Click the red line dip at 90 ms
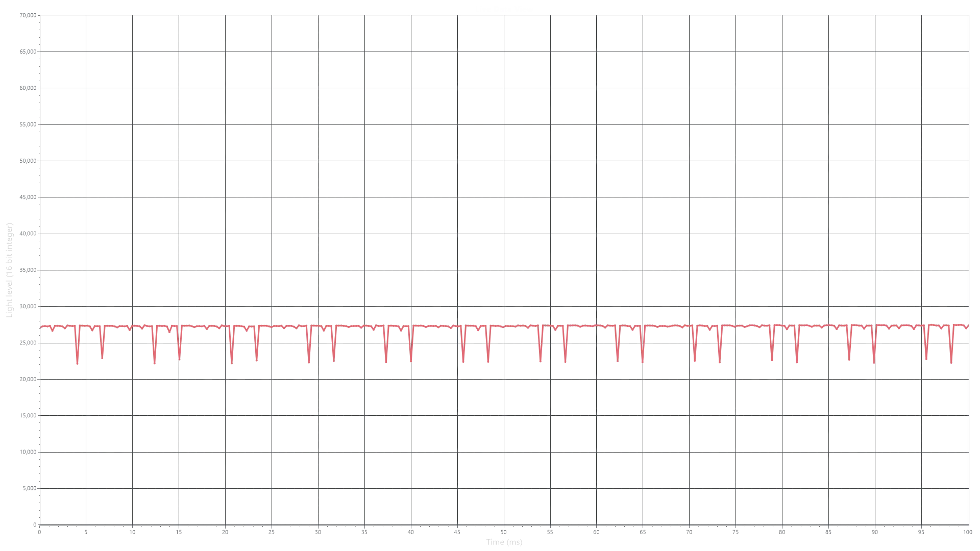This screenshot has height=551, width=980. 874,362
